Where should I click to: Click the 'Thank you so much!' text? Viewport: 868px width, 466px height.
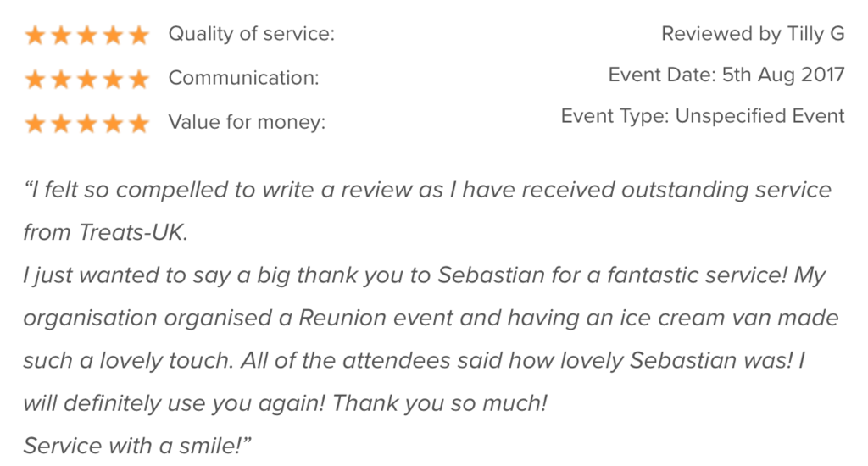440,402
